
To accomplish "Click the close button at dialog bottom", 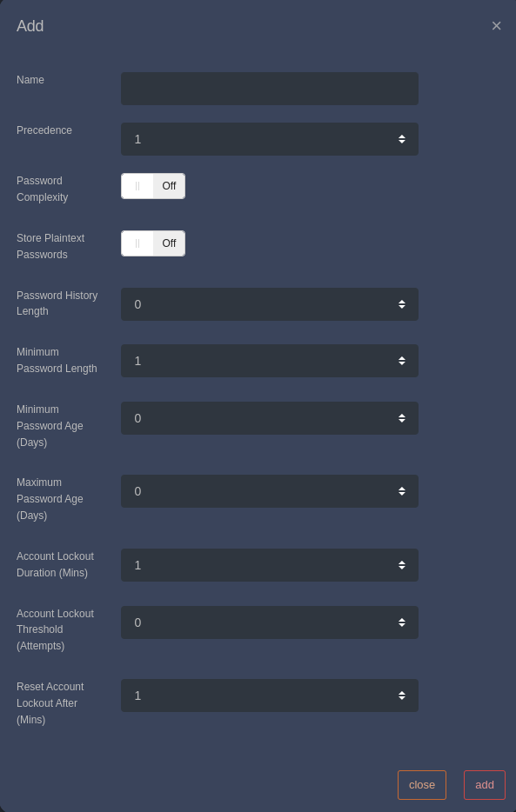I will 422,785.
